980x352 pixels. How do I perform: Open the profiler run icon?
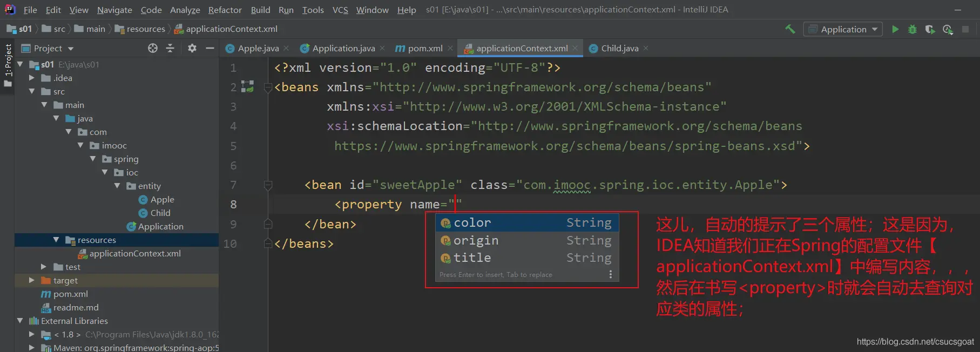coord(948,29)
